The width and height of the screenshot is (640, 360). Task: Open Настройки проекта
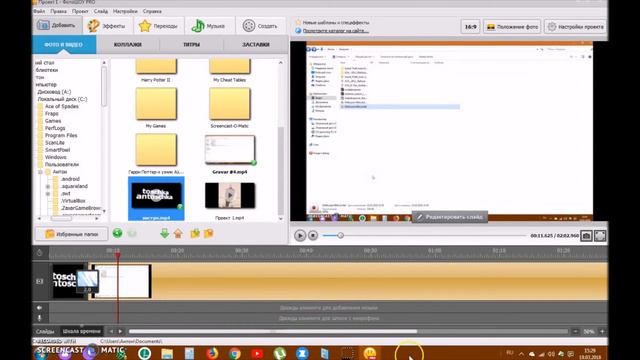pyautogui.click(x=576, y=27)
